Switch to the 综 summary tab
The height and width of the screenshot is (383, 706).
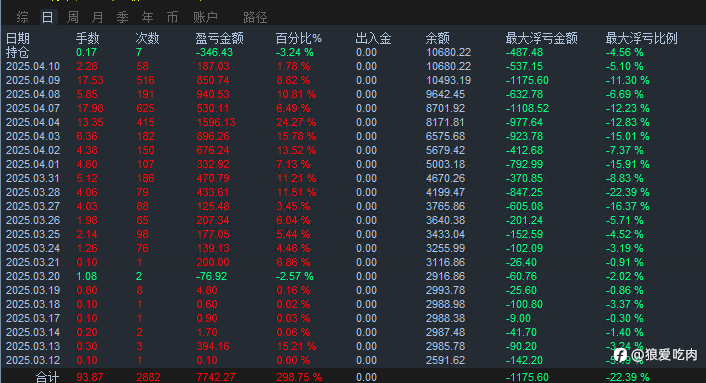tap(23, 18)
